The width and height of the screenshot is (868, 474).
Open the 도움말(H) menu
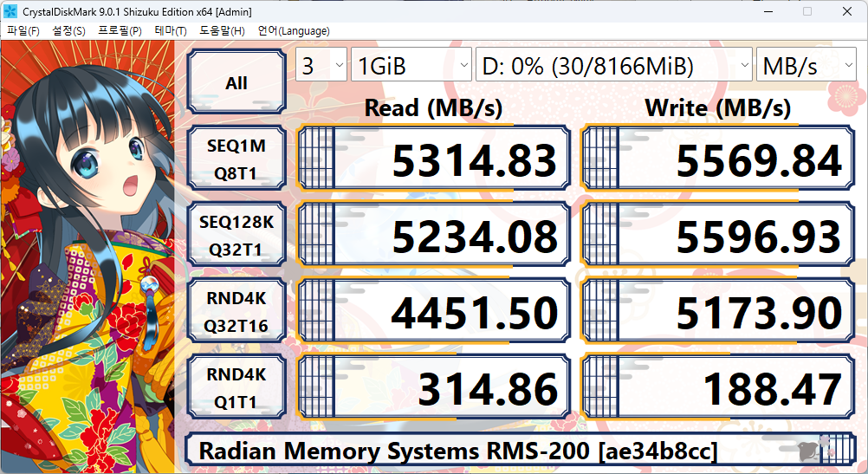222,31
